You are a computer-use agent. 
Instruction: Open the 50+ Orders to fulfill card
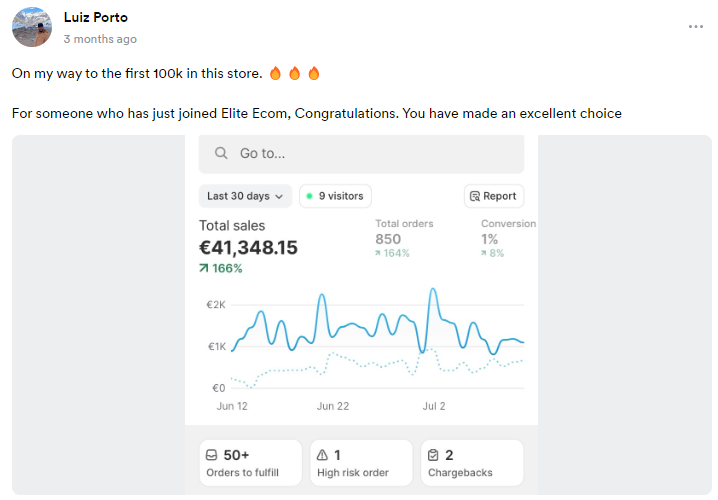(x=250, y=463)
